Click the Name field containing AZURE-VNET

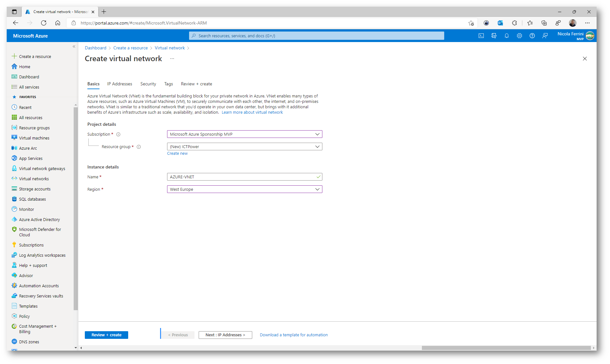pos(245,177)
